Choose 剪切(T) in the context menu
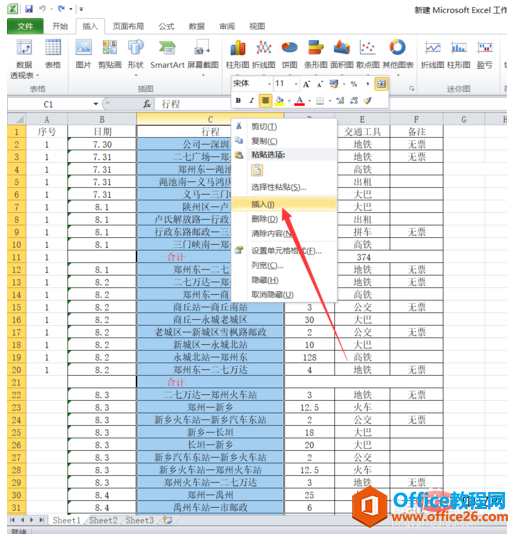This screenshot has width=515, height=534. point(284,127)
